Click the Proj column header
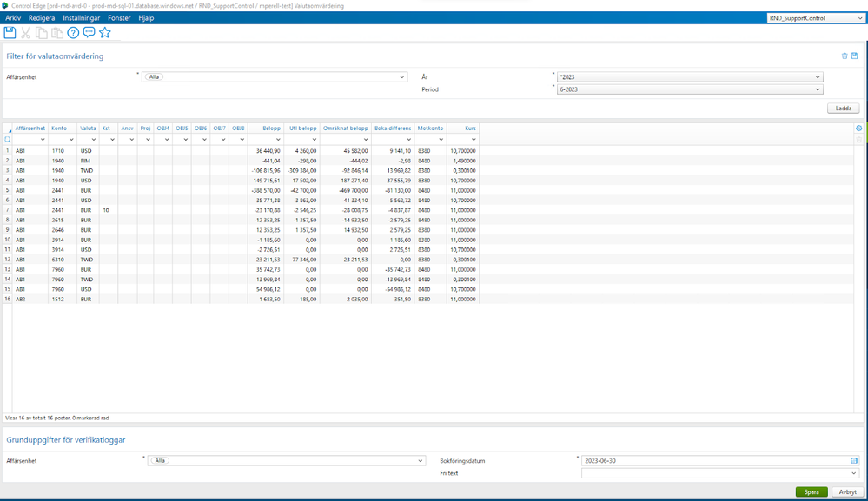Viewport: 868px width, 501px height. (146, 129)
